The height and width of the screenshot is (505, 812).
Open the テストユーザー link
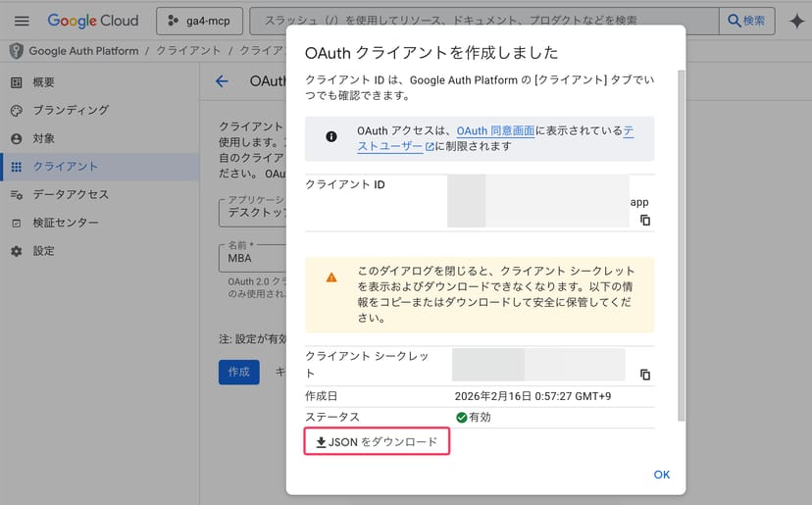click(389, 146)
